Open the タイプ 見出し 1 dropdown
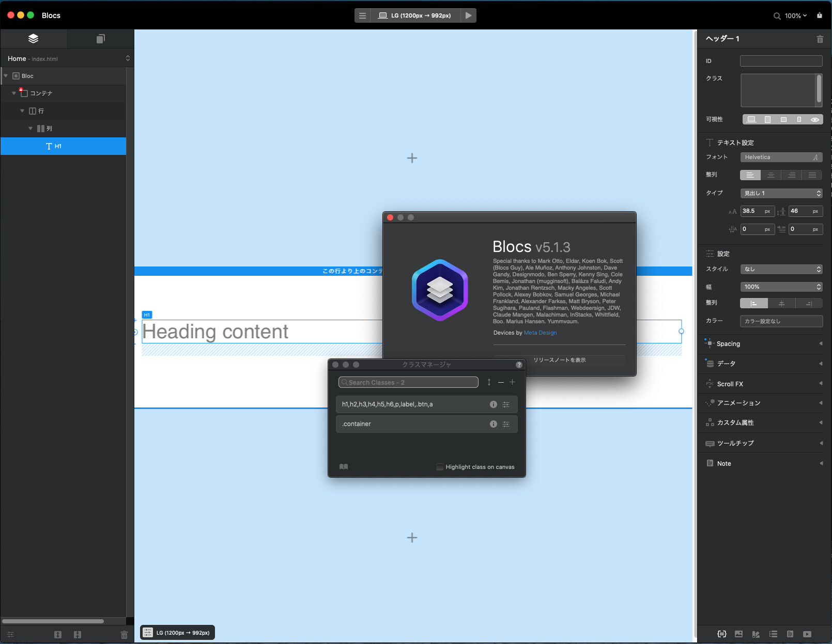Screen dimensions: 832x644 pos(781,193)
